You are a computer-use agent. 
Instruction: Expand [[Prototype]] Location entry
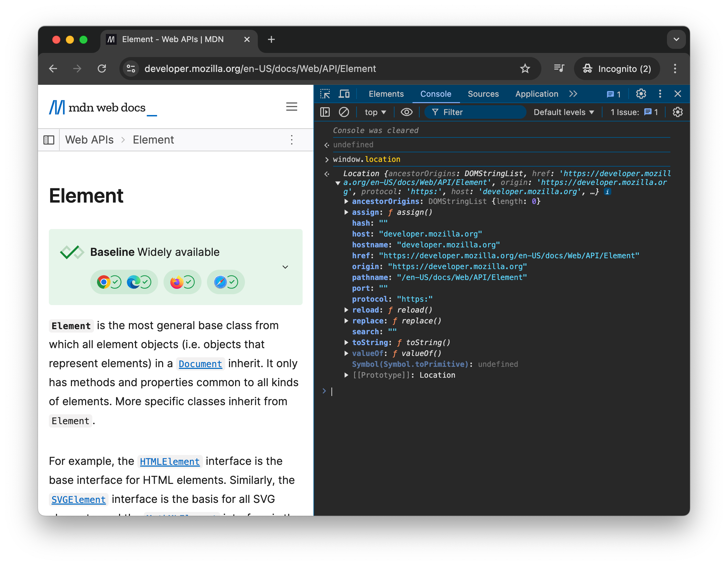[346, 375]
